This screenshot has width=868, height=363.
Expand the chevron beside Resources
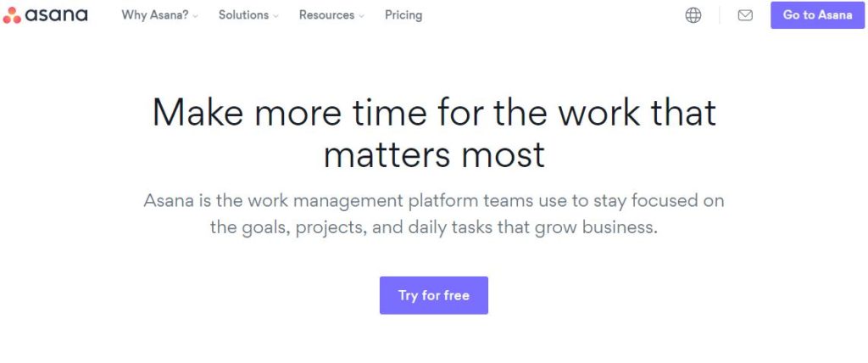pyautogui.click(x=361, y=17)
